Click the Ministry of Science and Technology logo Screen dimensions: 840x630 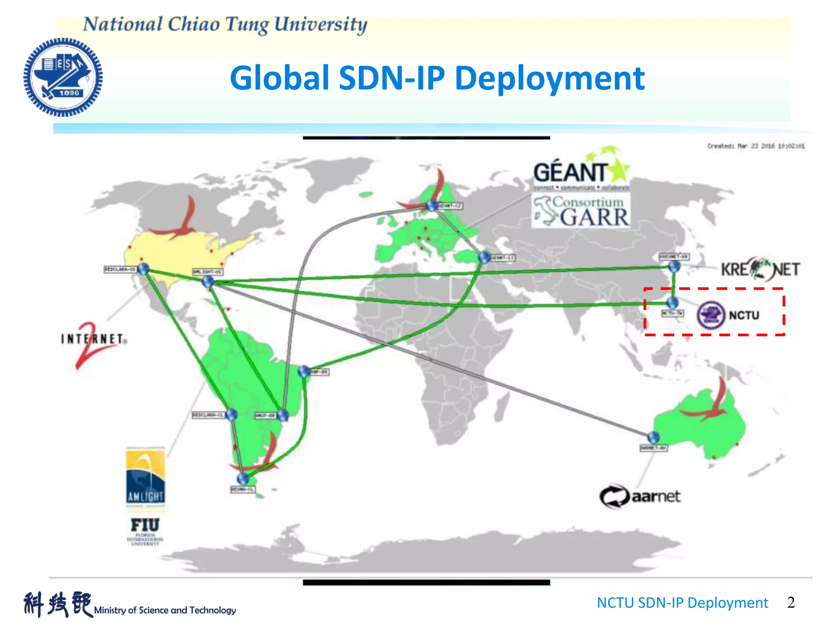(130, 605)
